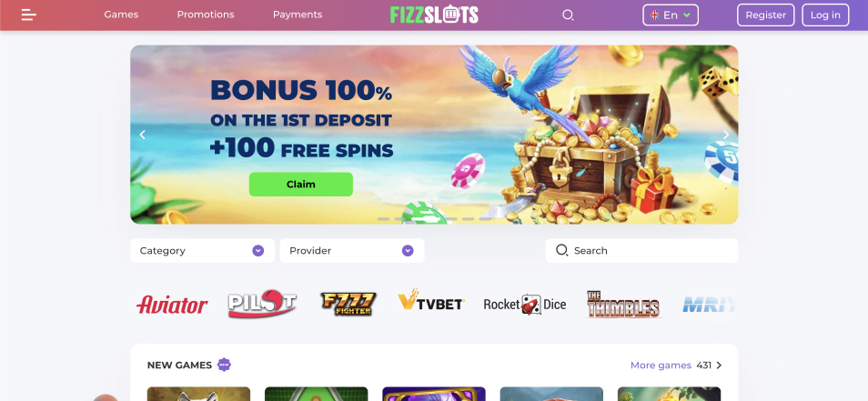Viewport: 868px width, 401px height.
Task: Select the Pilot game logo
Action: pos(262,304)
